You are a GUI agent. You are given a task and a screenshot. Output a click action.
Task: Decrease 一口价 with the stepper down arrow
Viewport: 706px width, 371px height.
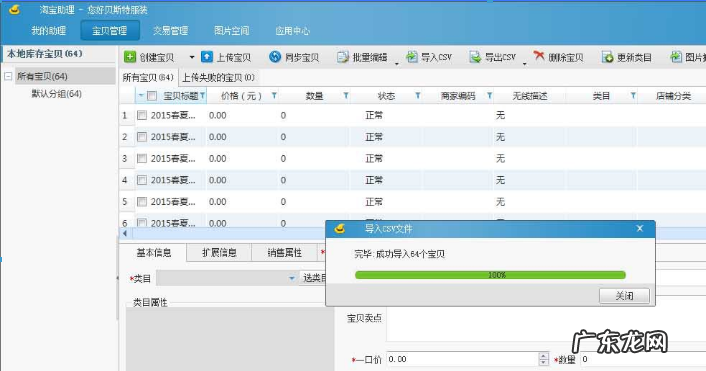point(544,362)
